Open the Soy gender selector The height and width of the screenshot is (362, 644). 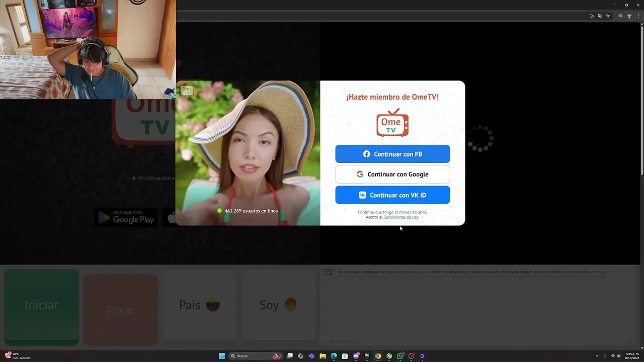point(279,305)
